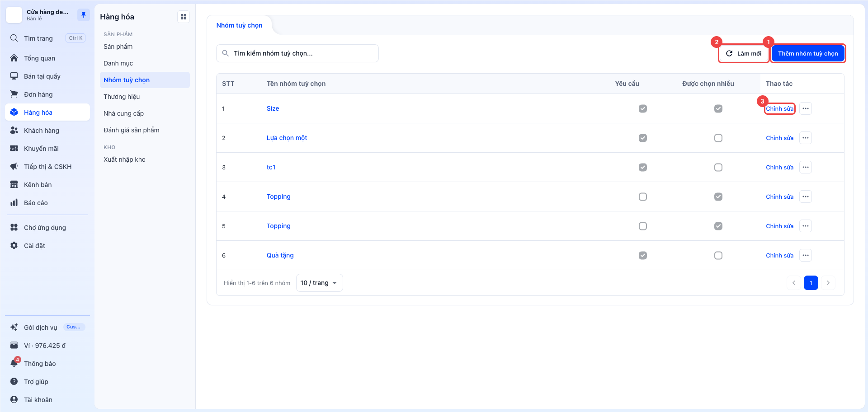Image resolution: width=868 pixels, height=412 pixels.
Task: Open Cài đặt gear icon
Action: click(14, 245)
